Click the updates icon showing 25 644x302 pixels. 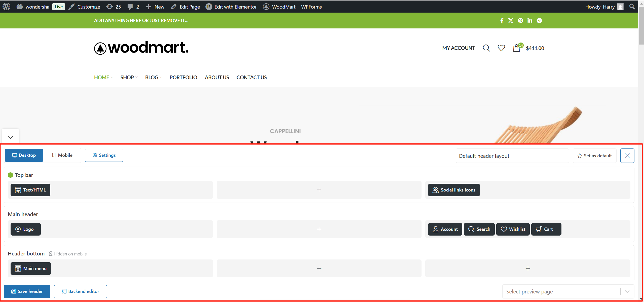click(110, 7)
